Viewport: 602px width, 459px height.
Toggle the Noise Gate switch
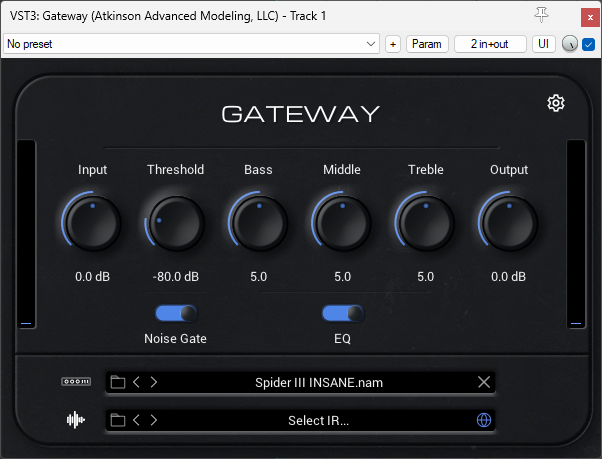[x=176, y=314]
